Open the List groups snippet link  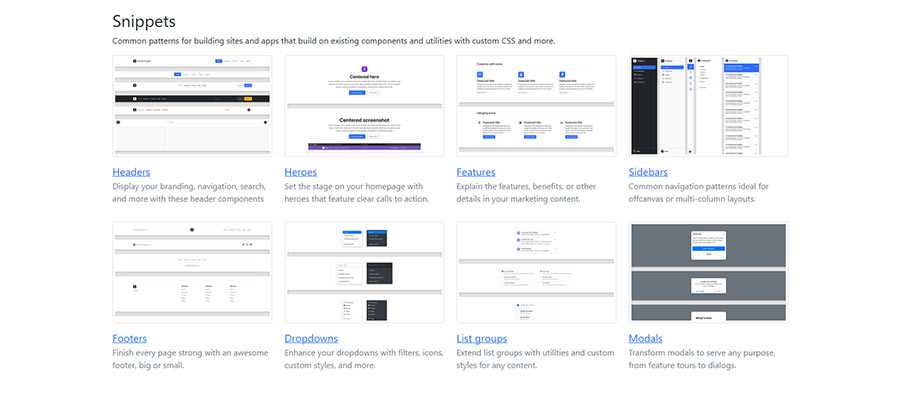(x=482, y=339)
